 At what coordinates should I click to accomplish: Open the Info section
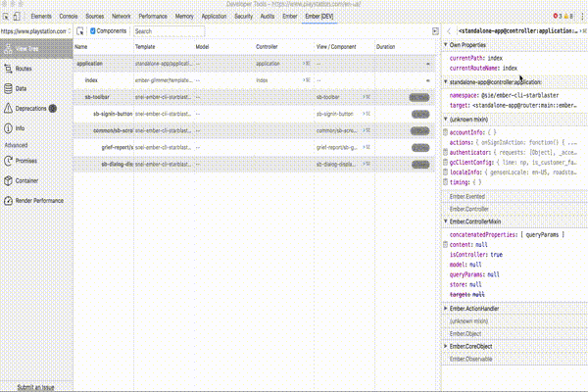point(20,127)
